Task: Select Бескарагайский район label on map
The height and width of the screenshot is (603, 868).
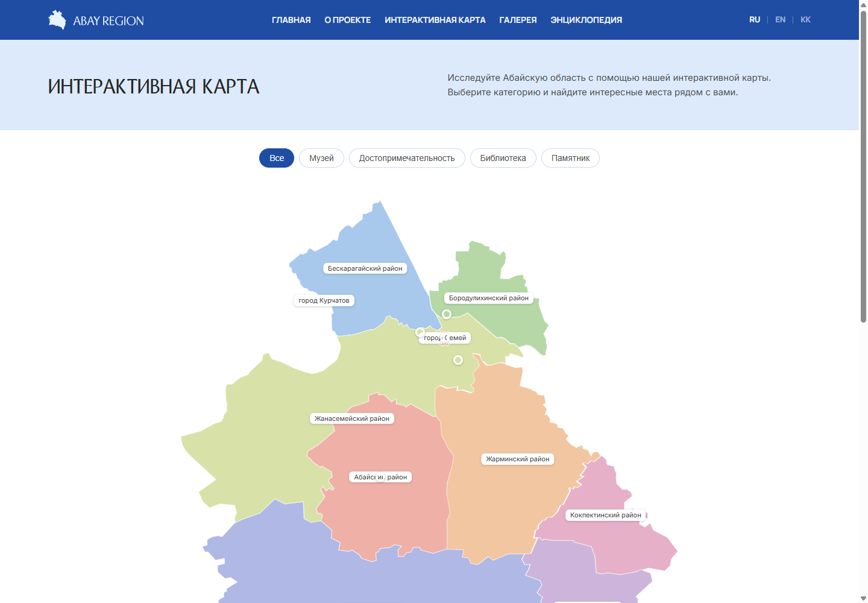Action: [x=365, y=268]
